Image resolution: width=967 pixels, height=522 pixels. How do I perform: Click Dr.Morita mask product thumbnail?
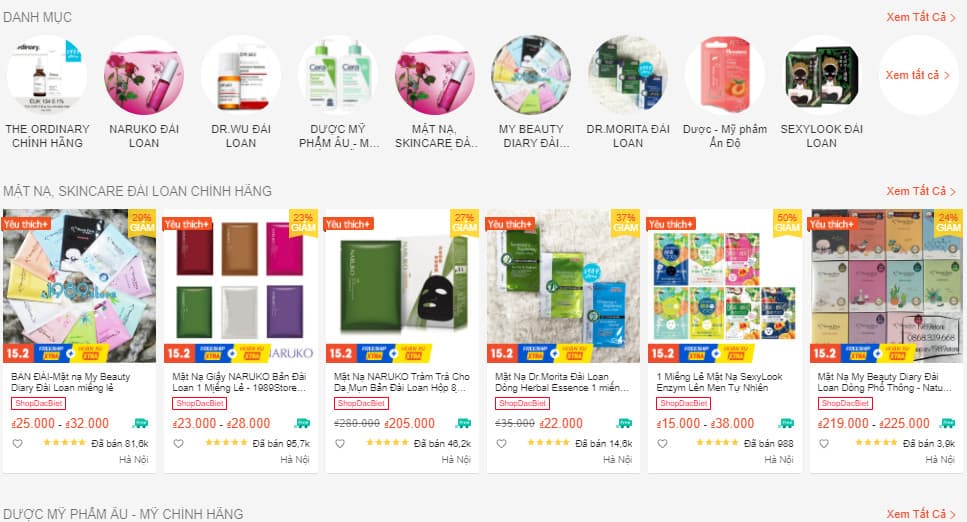563,286
